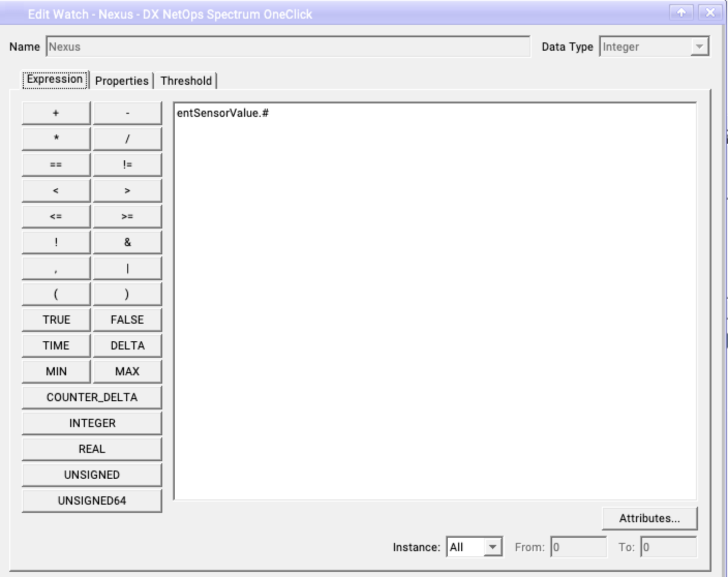728x577 pixels.
Task: Open the Attributes browser
Action: (649, 519)
